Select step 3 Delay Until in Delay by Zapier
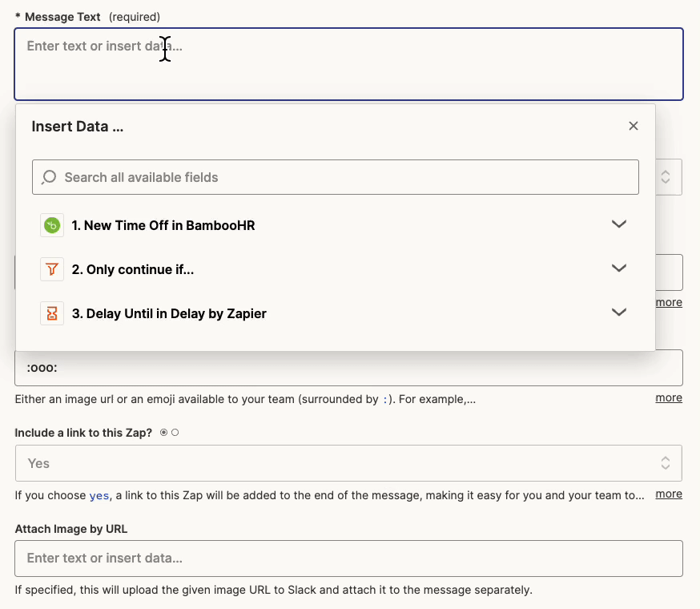Viewport: 700px width, 609px height. click(x=169, y=314)
